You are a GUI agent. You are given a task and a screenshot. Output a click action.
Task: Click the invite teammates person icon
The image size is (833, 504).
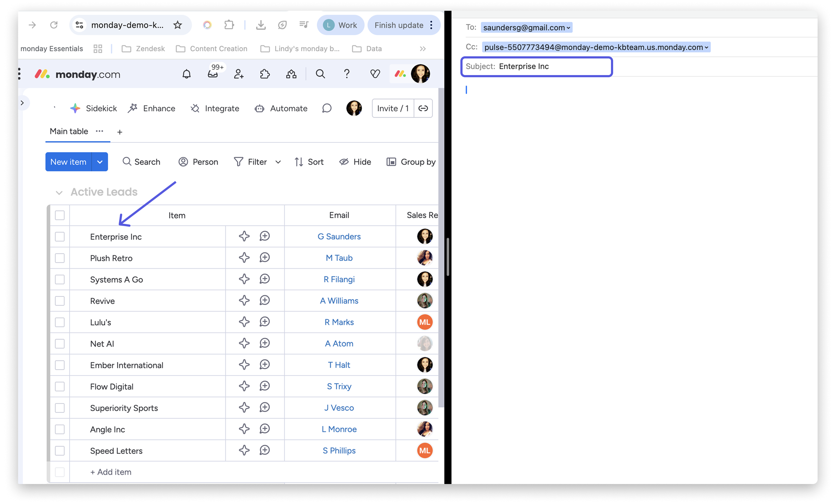pyautogui.click(x=239, y=74)
